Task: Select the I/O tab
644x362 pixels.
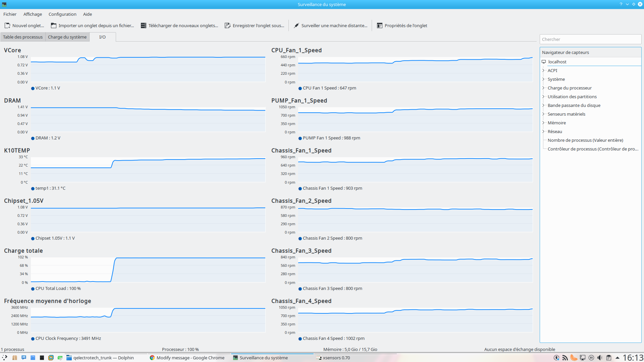Action: [x=102, y=37]
